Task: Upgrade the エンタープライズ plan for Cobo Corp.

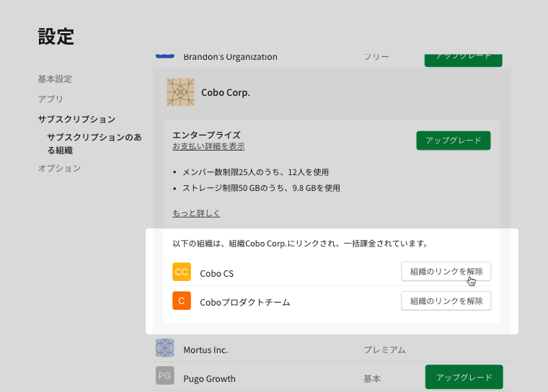Action: 454,141
